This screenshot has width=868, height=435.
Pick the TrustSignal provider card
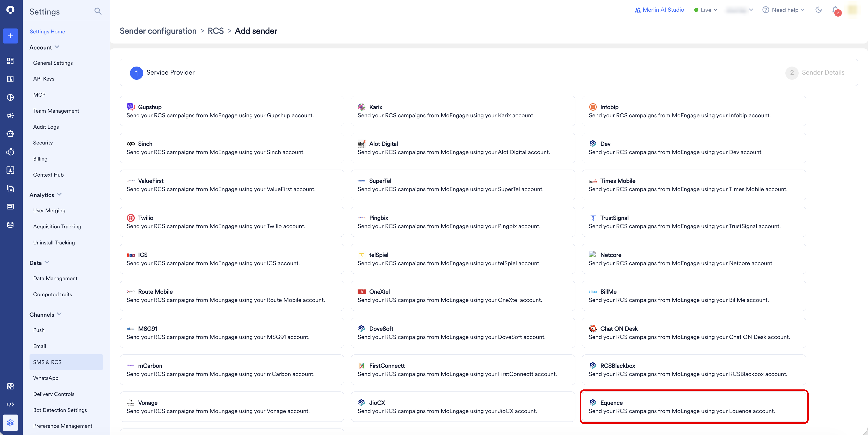pyautogui.click(x=694, y=222)
